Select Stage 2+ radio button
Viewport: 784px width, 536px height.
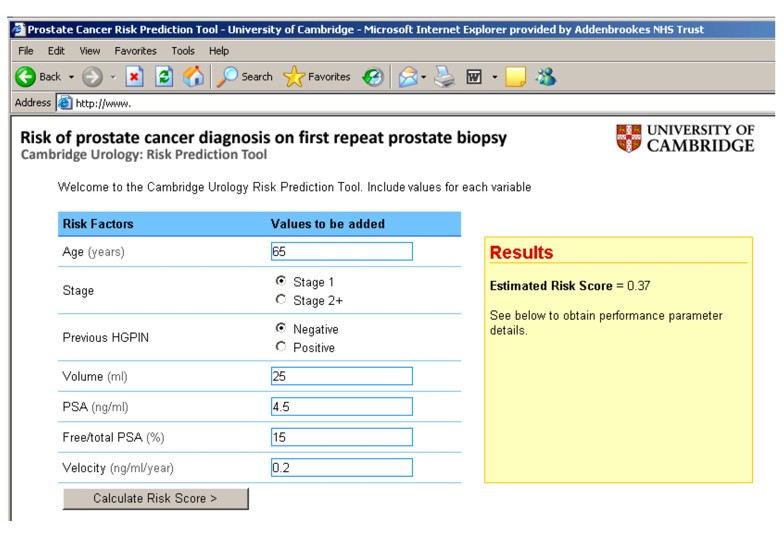click(x=281, y=299)
